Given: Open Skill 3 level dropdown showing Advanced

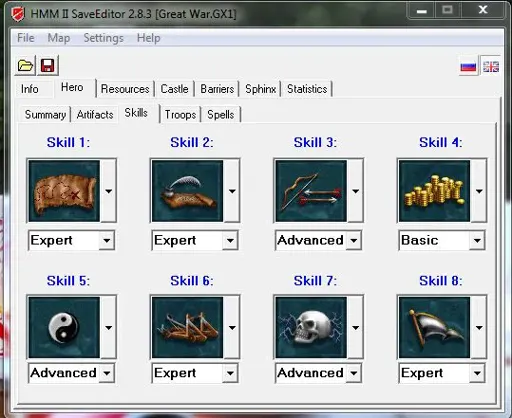Looking at the screenshot, I should point(318,240).
